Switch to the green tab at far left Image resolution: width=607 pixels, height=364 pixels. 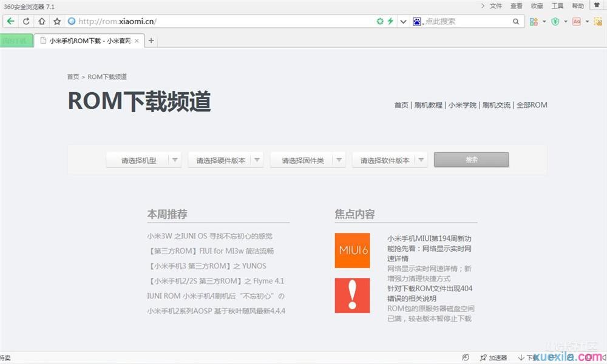[x=16, y=41]
